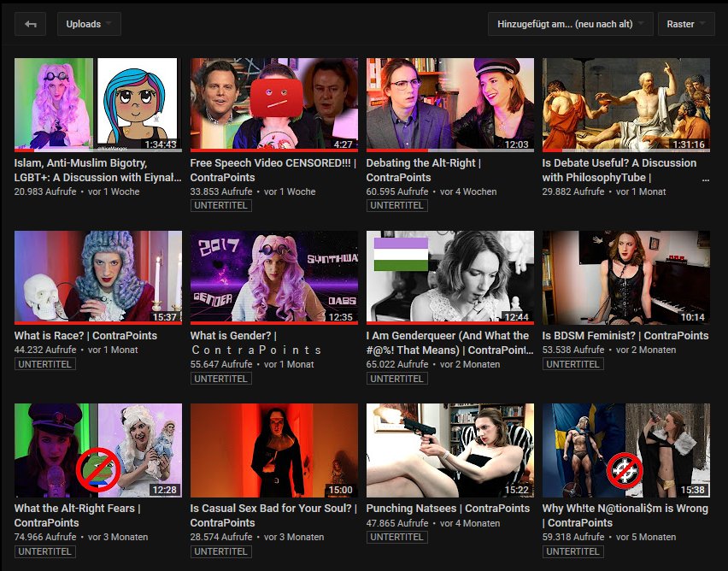This screenshot has width=728, height=571.
Task: Click '60.595 Aufrufe' view count text
Action: (397, 191)
